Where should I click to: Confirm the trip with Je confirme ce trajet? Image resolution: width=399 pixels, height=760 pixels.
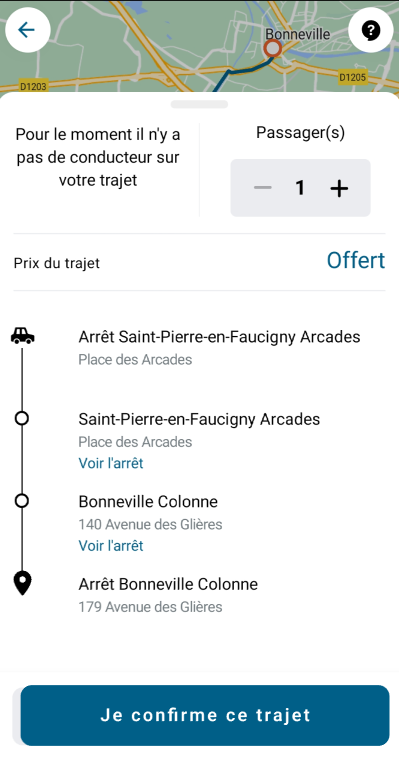pos(205,715)
